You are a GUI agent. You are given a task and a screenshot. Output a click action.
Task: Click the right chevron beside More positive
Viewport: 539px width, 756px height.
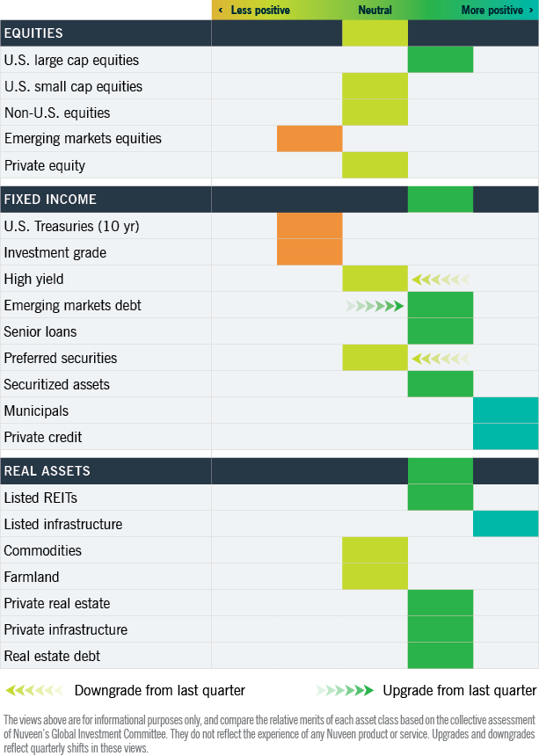click(x=530, y=11)
